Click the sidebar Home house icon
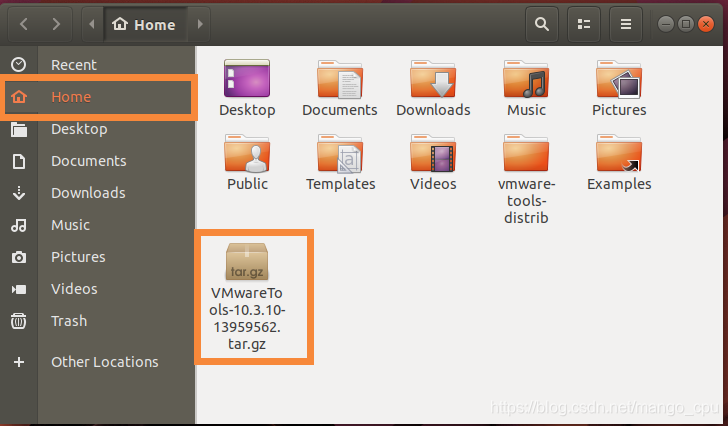Screen dimensions: 728x426 pyautogui.click(x=19, y=97)
